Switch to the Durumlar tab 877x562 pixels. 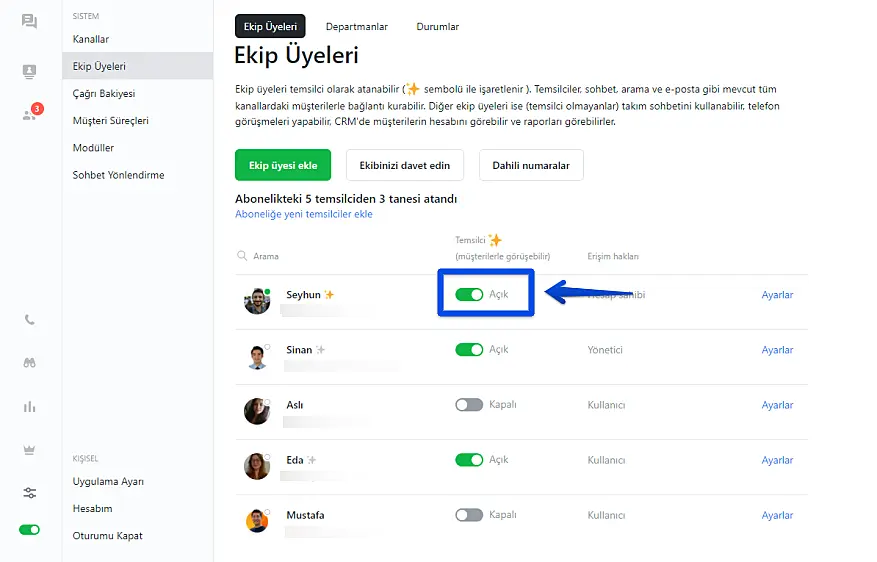tap(438, 27)
